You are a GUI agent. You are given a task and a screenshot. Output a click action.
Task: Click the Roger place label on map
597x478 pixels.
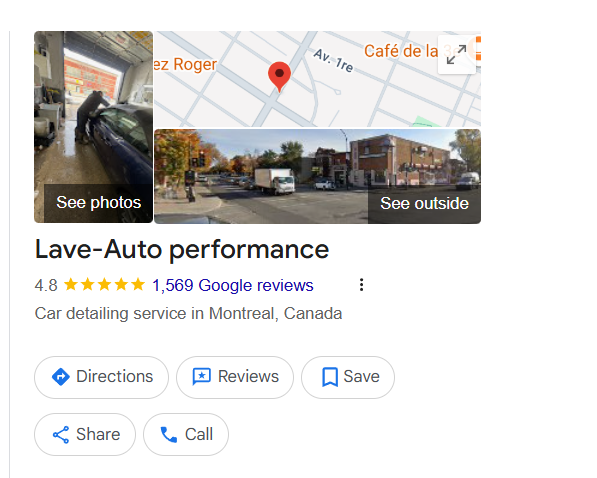pos(185,64)
